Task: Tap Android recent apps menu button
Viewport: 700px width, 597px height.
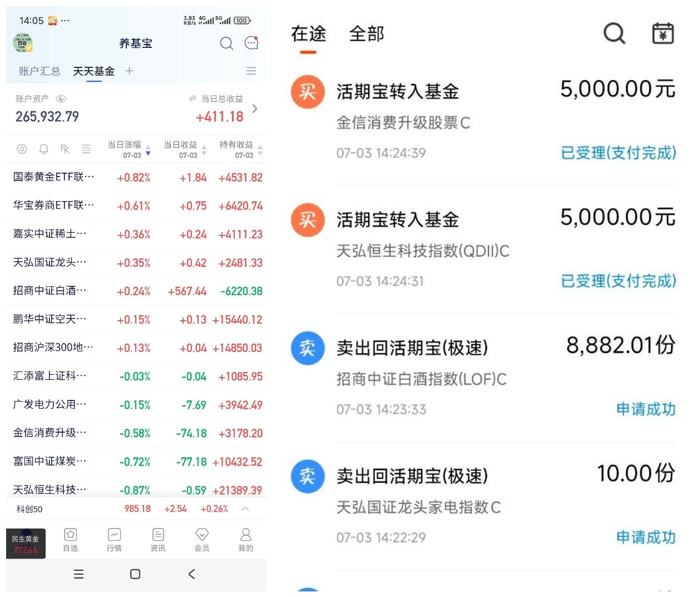Action: coord(79,574)
